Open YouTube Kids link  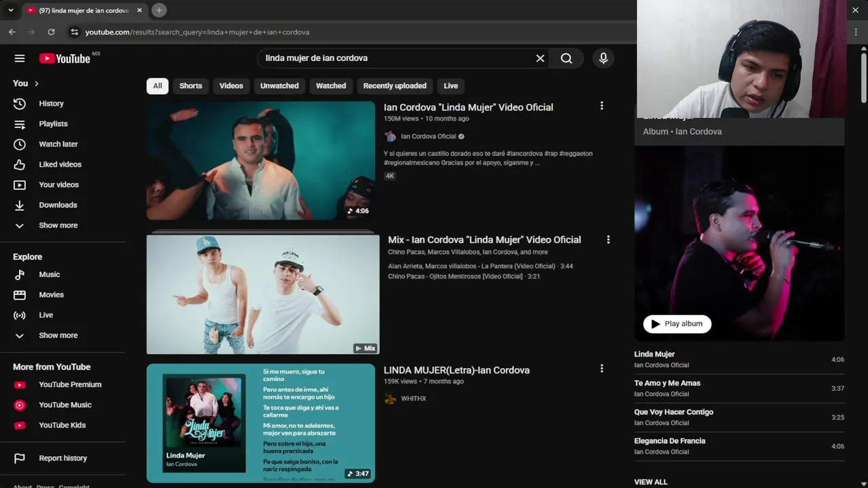coord(62,425)
